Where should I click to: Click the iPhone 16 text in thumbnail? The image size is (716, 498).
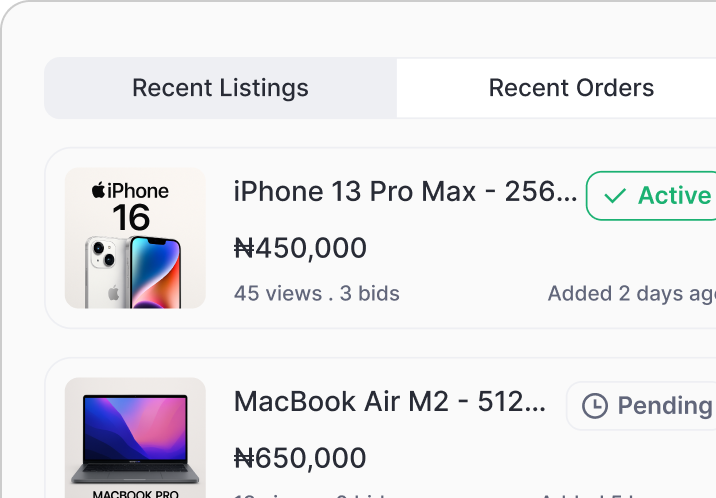pos(132,205)
